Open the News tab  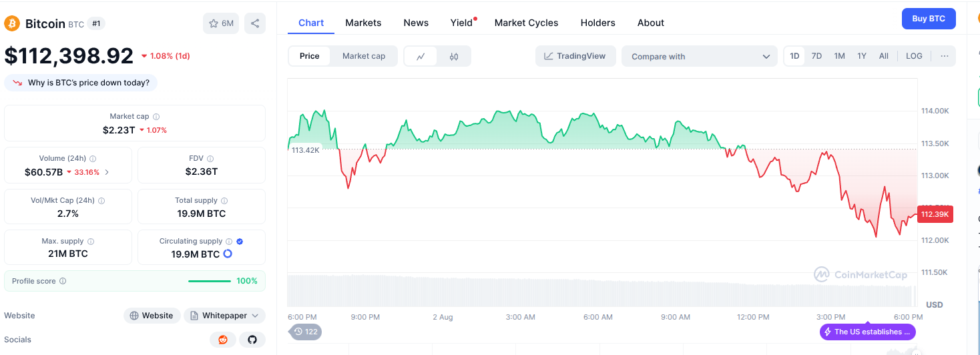[x=416, y=23]
